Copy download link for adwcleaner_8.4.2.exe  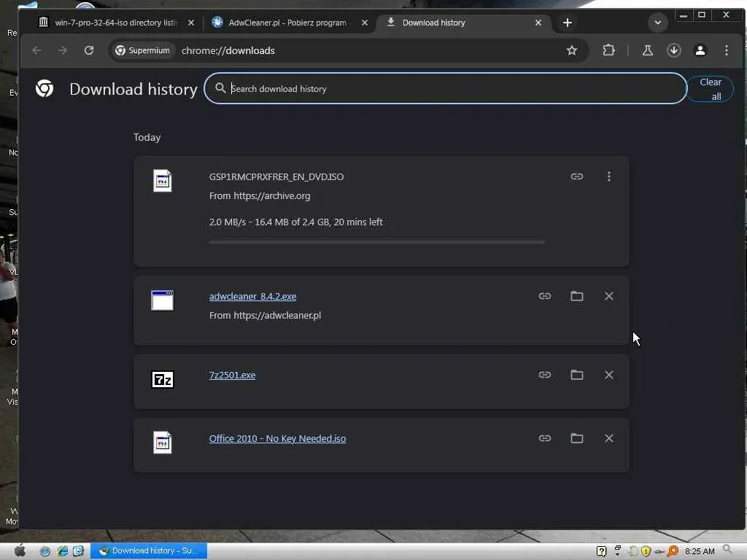pos(544,296)
